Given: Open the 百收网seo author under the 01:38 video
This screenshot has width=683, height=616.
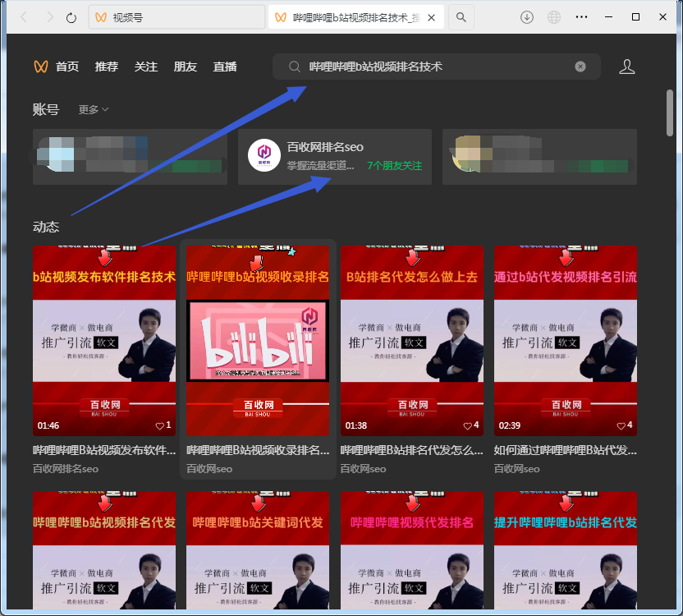Looking at the screenshot, I should 364,469.
